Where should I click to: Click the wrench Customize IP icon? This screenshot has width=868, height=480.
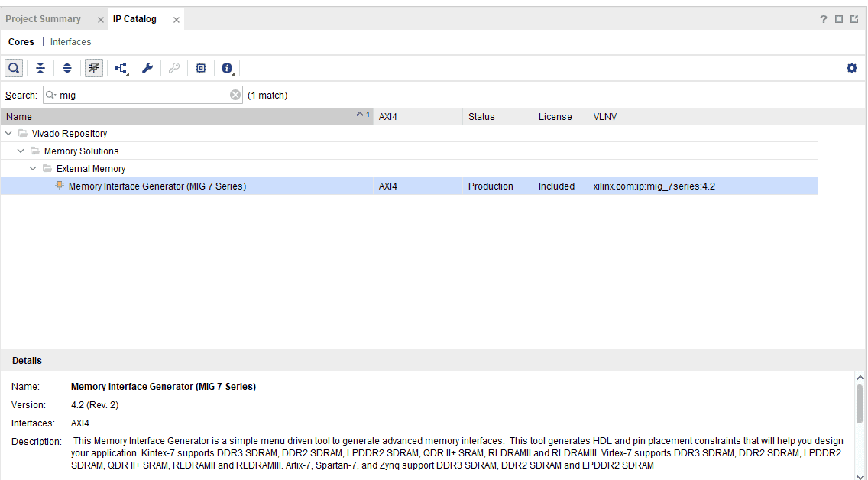coord(147,68)
